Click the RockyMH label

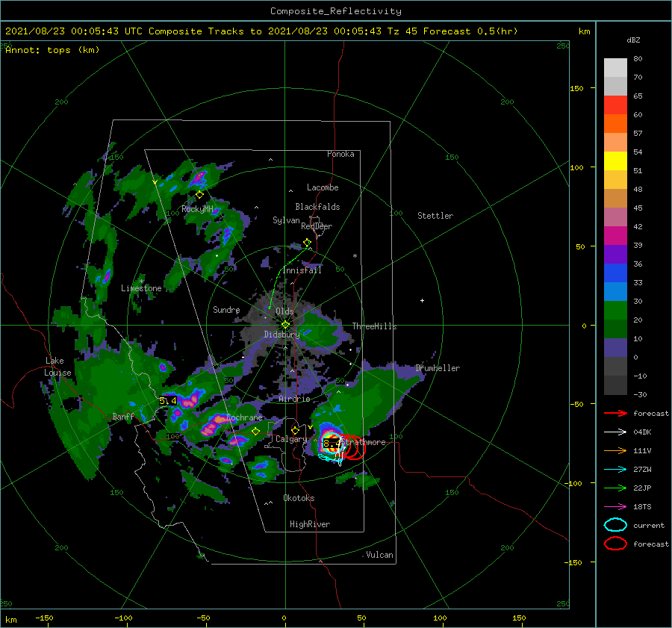coord(197,209)
